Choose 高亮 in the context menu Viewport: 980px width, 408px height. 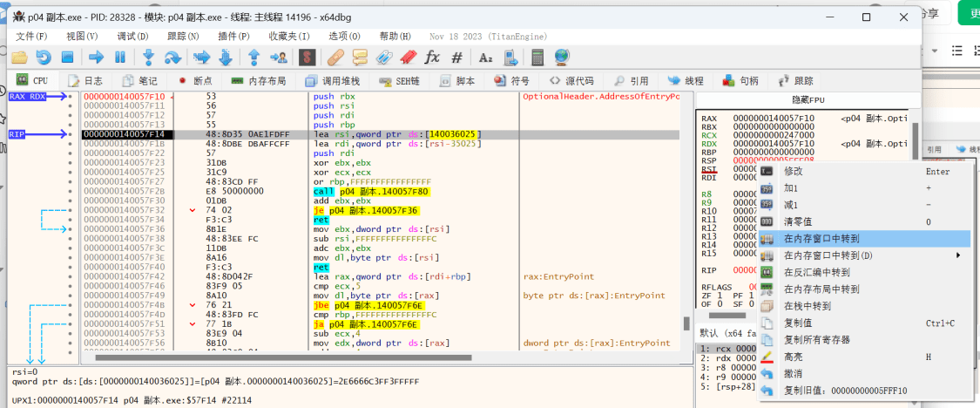864,357
